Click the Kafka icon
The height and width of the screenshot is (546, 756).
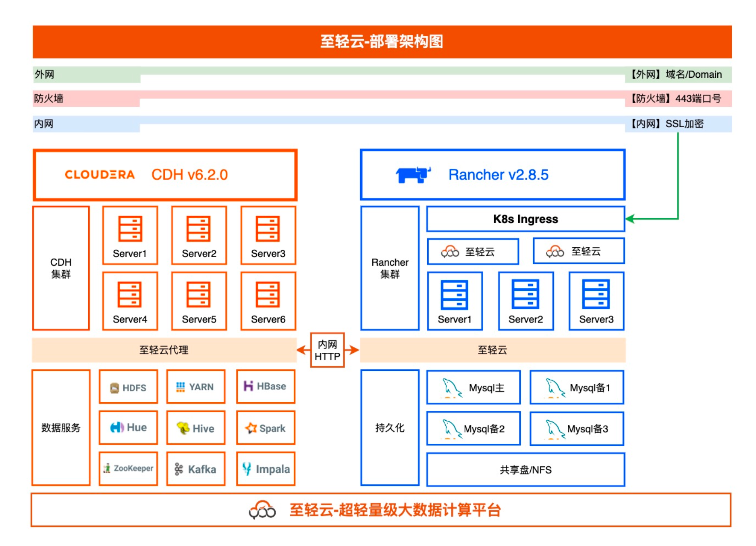tap(179, 469)
